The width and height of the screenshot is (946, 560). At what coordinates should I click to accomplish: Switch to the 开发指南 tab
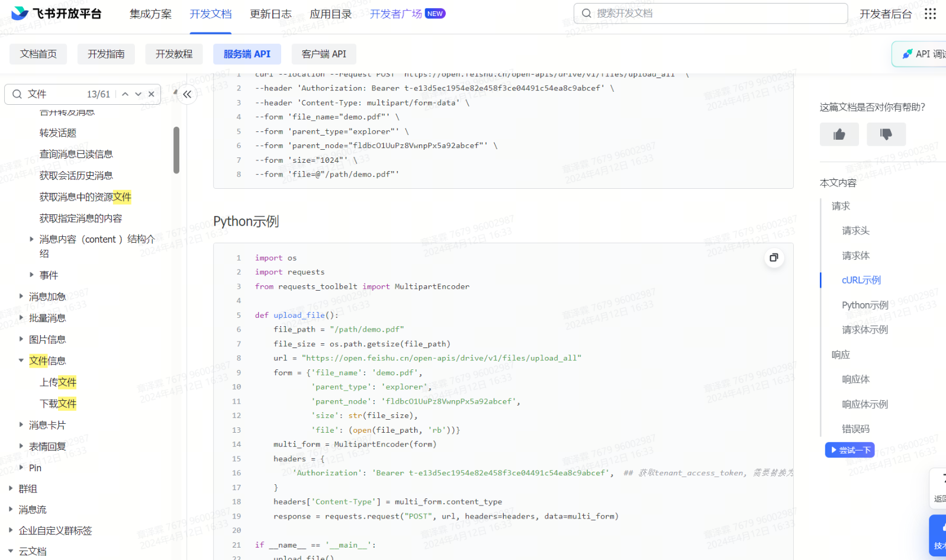106,54
